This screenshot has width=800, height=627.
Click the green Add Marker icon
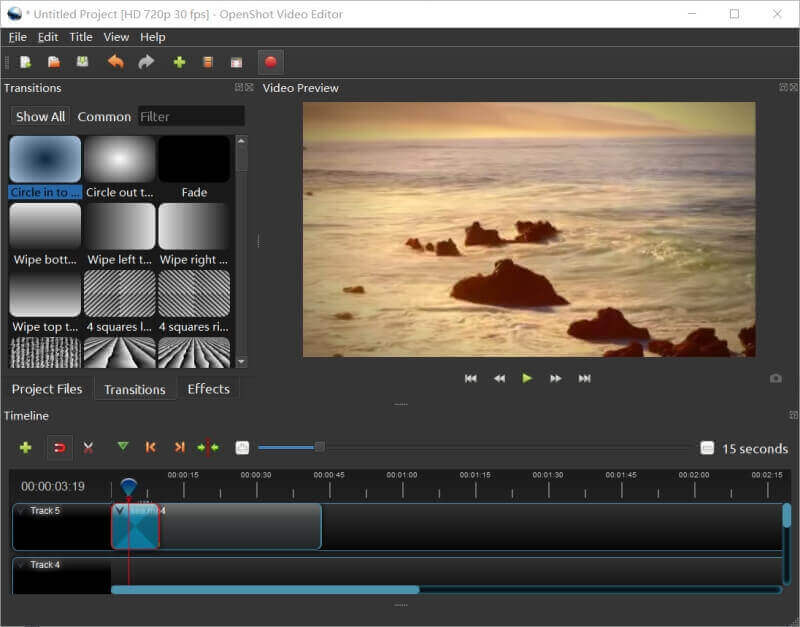coord(122,448)
